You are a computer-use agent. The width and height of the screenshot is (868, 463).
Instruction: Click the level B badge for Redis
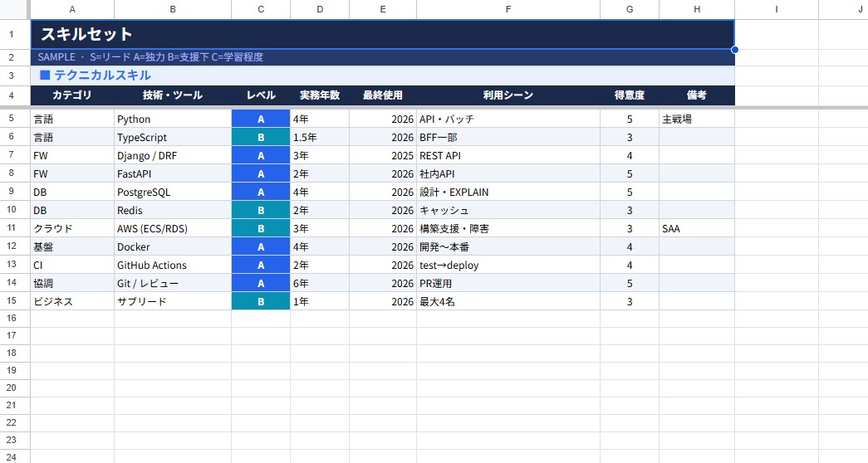261,210
